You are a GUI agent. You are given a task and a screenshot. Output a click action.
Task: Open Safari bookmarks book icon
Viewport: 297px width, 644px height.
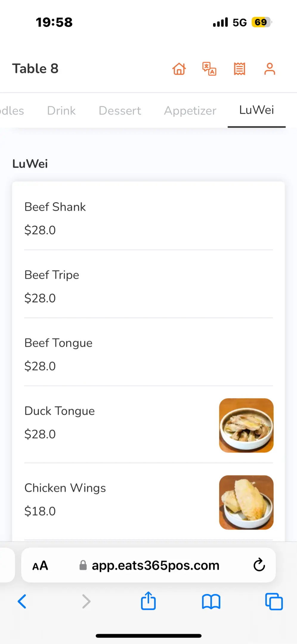click(x=211, y=601)
